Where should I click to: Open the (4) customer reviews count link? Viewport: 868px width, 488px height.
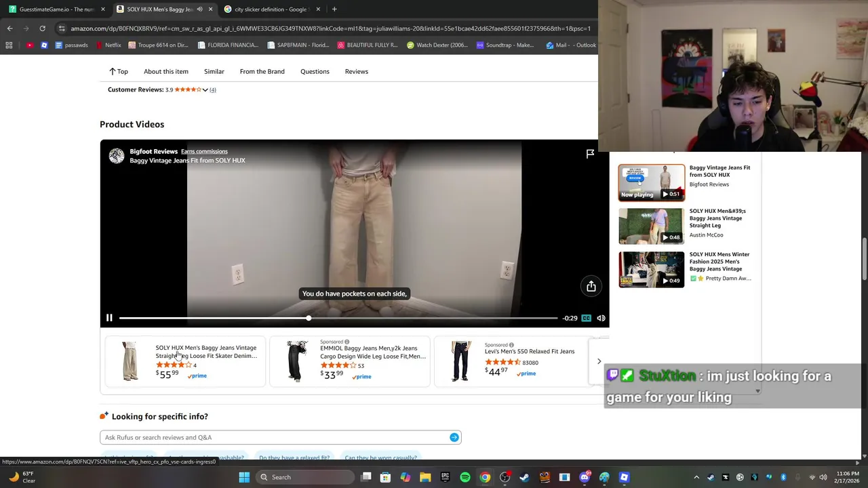point(212,89)
